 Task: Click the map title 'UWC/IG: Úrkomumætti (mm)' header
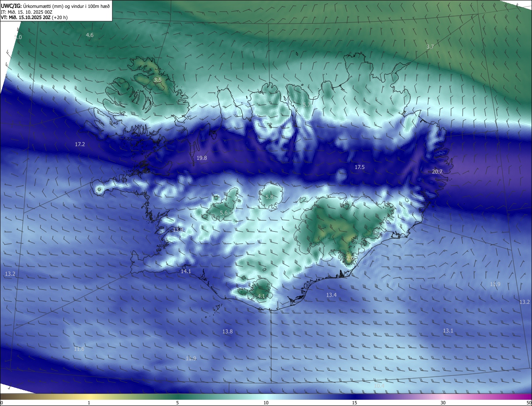[55, 6]
